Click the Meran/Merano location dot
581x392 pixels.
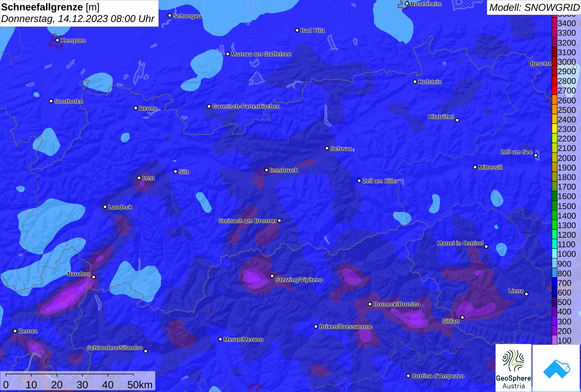pos(220,339)
